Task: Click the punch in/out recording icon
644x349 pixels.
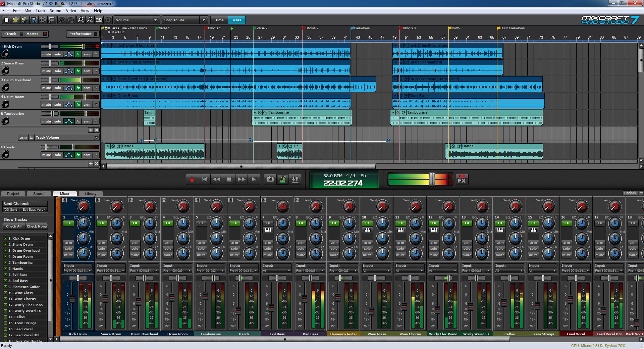Action: pos(295,180)
